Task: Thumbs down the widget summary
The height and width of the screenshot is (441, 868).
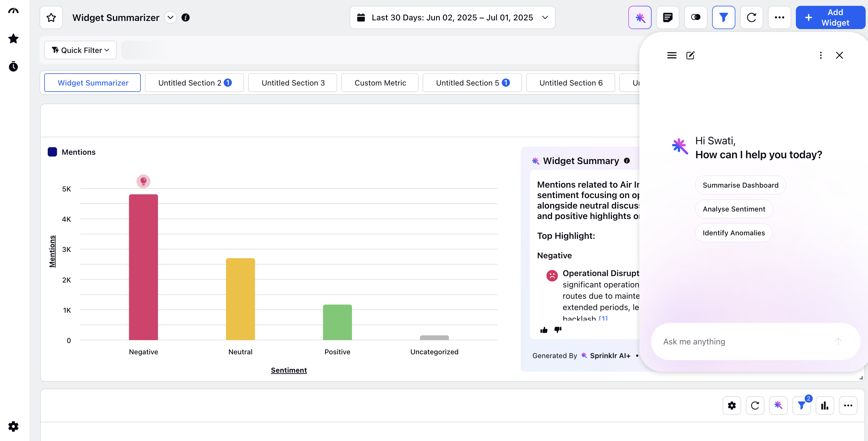Action: (x=558, y=330)
